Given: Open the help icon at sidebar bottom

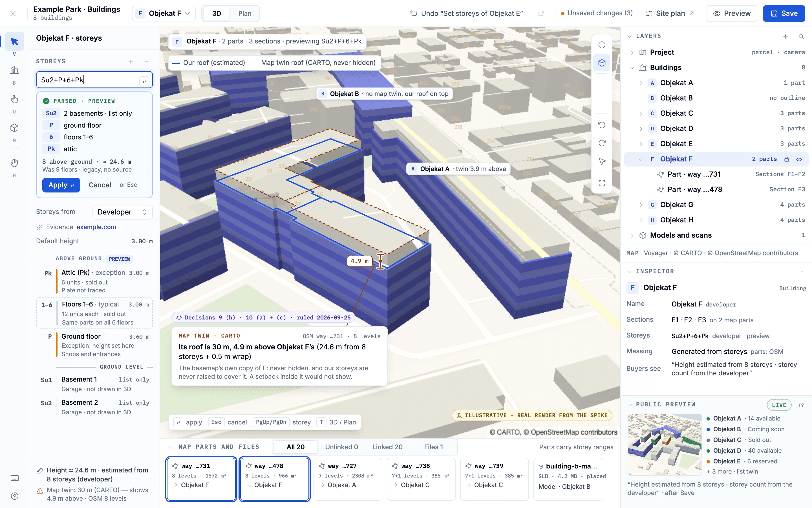Looking at the screenshot, I should coord(14,496).
